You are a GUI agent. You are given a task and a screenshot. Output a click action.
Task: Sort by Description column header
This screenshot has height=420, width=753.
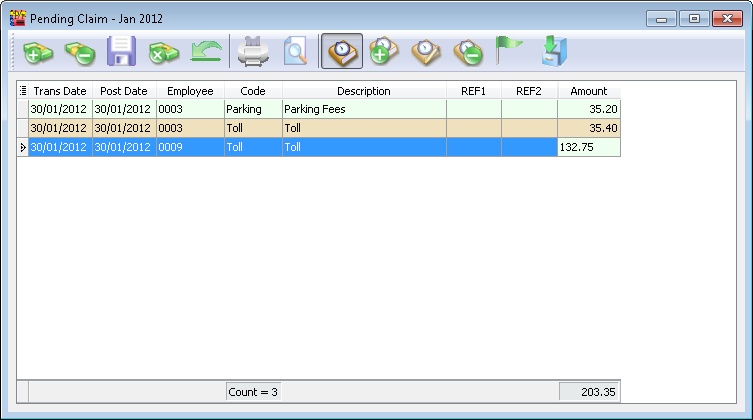pyautogui.click(x=364, y=91)
